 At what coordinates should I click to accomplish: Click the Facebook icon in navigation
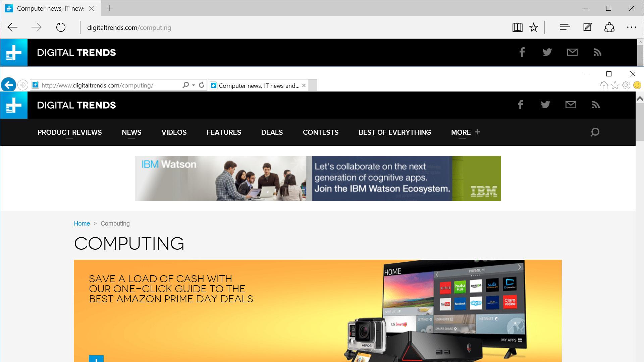click(x=521, y=105)
